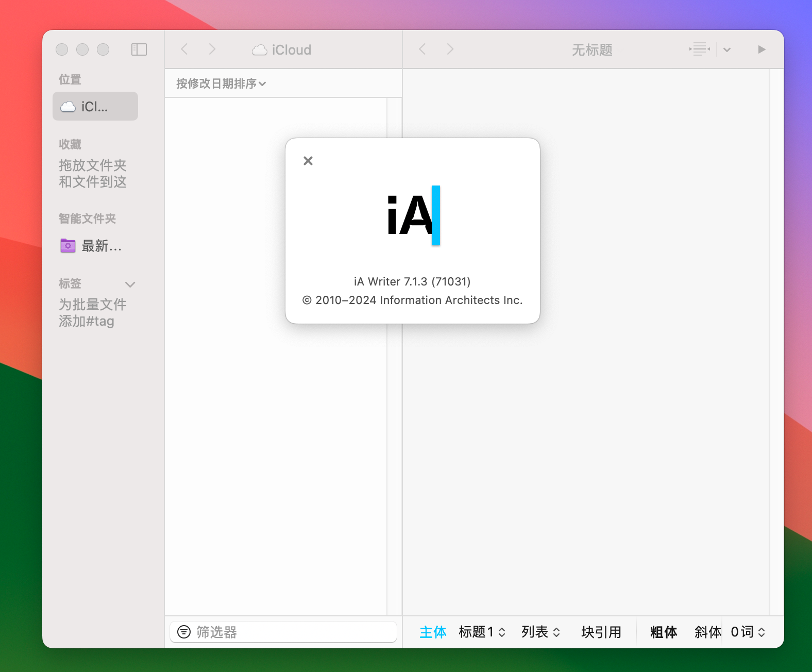Go forward in the editor document history
This screenshot has width=812, height=672.
click(x=450, y=49)
